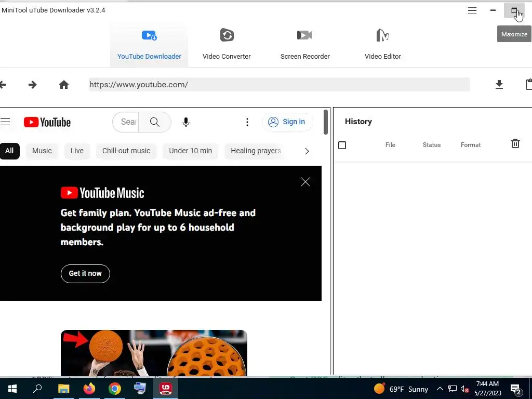This screenshot has width=532, height=399.
Task: Select the Live filter chip
Action: (x=77, y=151)
